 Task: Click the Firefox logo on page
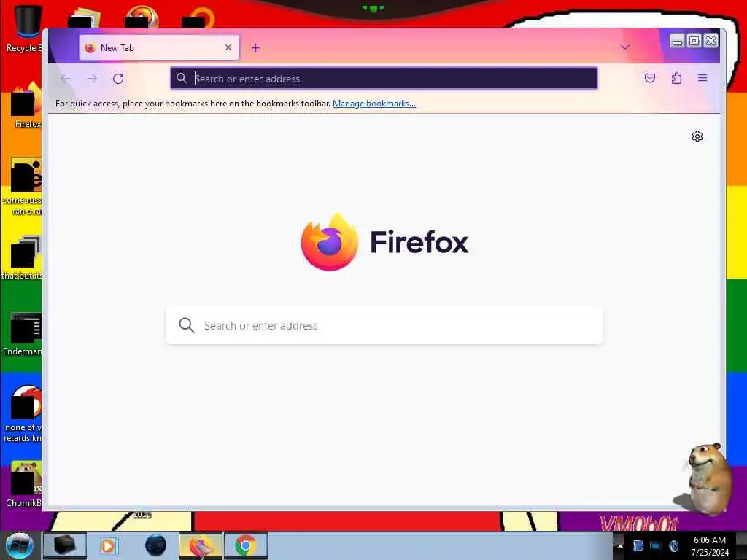pyautogui.click(x=330, y=242)
